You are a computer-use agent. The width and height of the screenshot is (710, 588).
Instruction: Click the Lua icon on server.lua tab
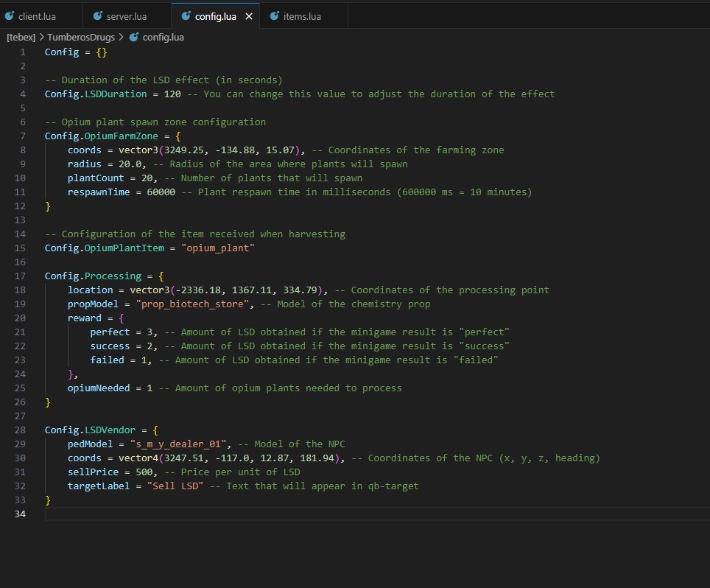coord(97,16)
